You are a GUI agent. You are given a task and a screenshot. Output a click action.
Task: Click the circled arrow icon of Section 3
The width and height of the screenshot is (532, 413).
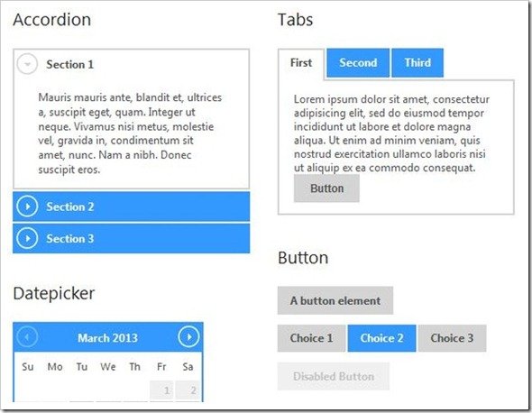27,238
